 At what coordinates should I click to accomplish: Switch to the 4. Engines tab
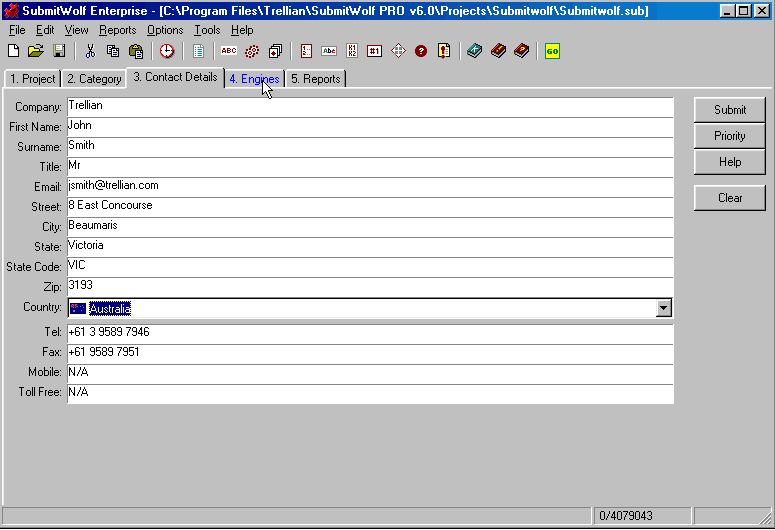[x=254, y=79]
